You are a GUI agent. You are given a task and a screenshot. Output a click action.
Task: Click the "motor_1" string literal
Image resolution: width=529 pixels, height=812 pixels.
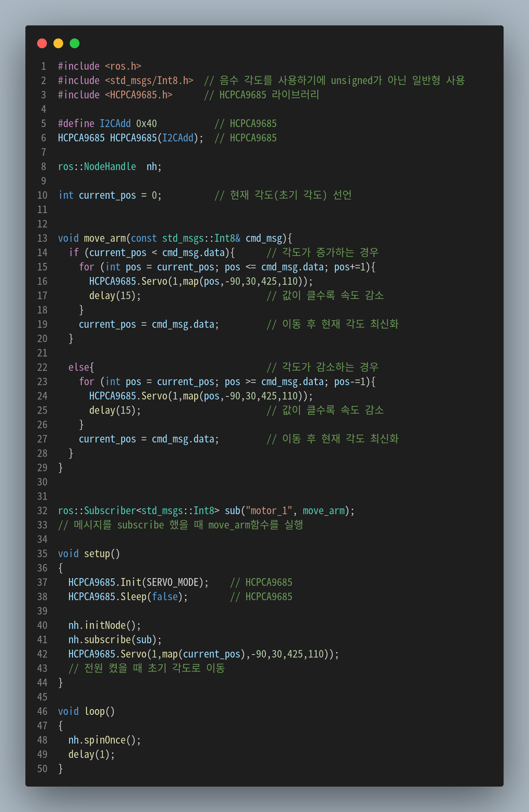[x=269, y=510]
